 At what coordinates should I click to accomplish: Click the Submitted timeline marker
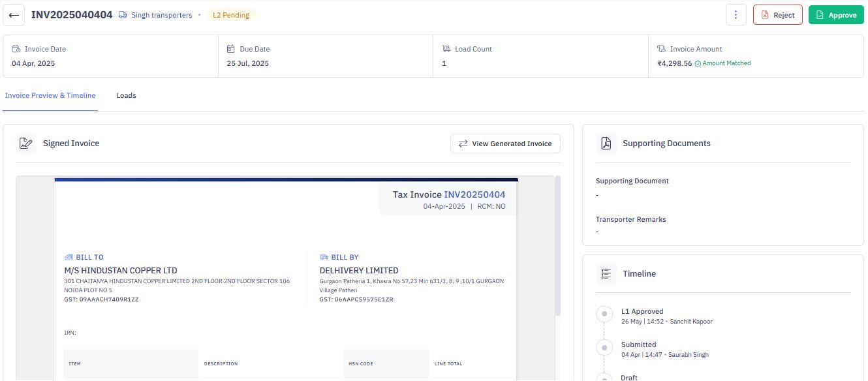604,348
